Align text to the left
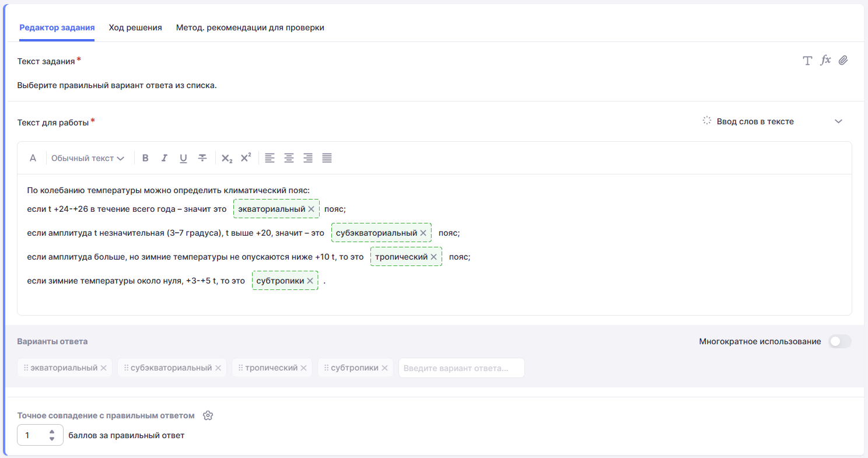The width and height of the screenshot is (868, 458). (x=269, y=158)
